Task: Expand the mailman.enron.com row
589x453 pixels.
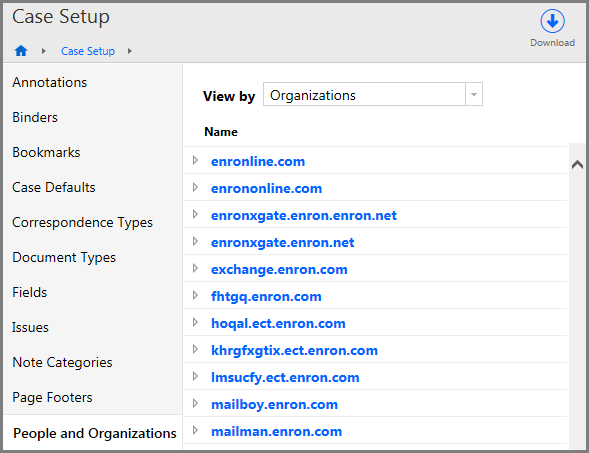Action: (195, 430)
